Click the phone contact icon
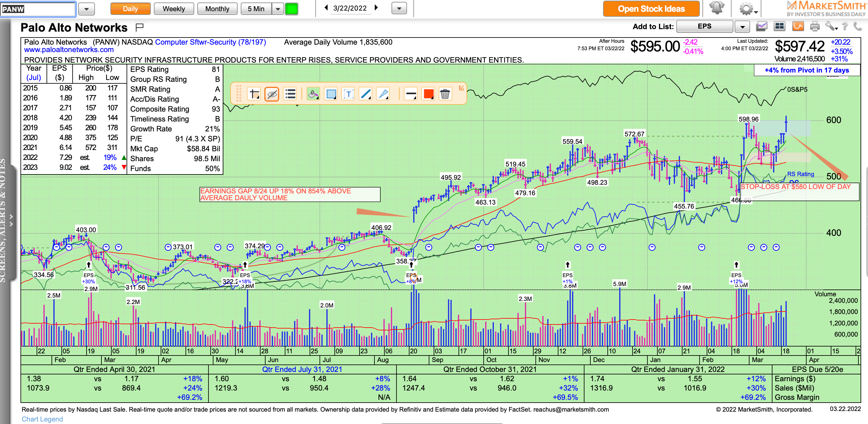The height and width of the screenshot is (424, 868). tap(857, 26)
